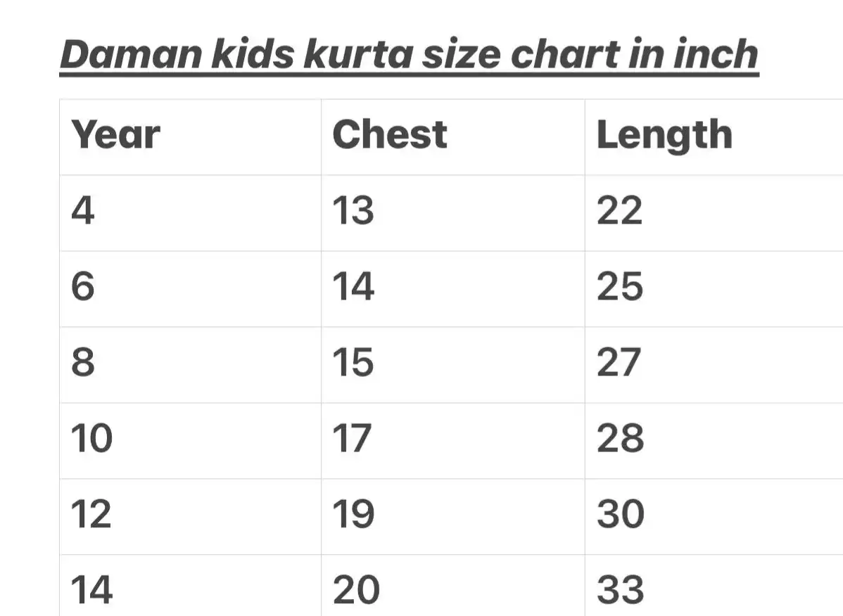Select the Year 12 cell

click(91, 515)
